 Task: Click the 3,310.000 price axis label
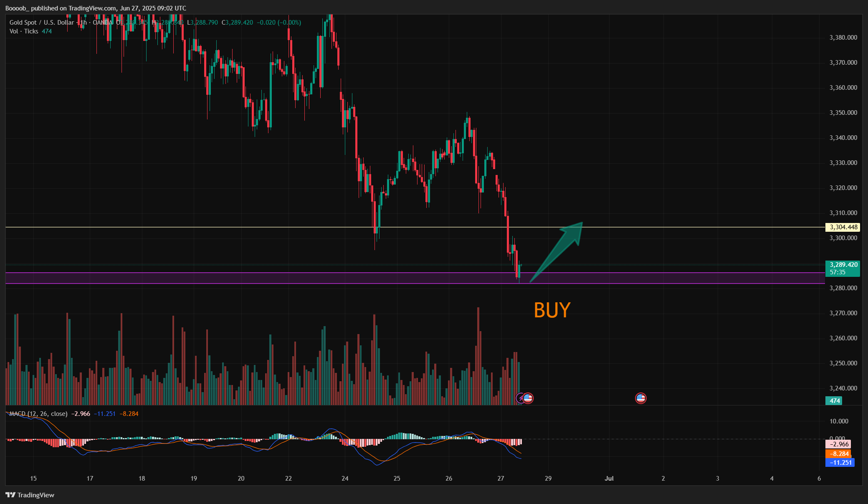tap(843, 213)
